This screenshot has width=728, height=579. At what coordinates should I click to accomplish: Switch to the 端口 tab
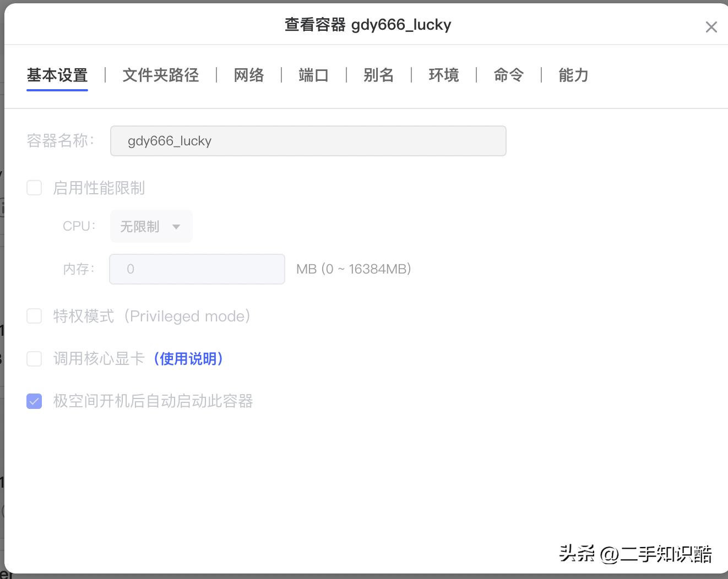[x=313, y=75]
